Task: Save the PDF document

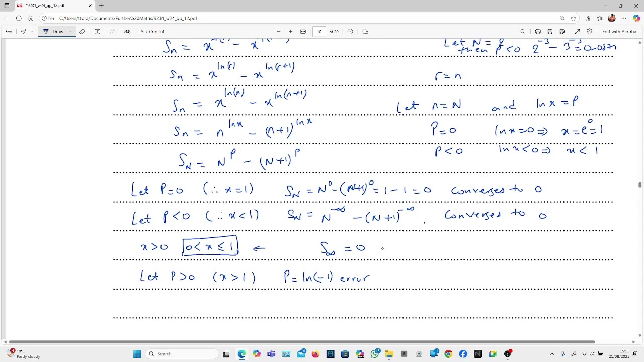Action: pyautogui.click(x=550, y=31)
